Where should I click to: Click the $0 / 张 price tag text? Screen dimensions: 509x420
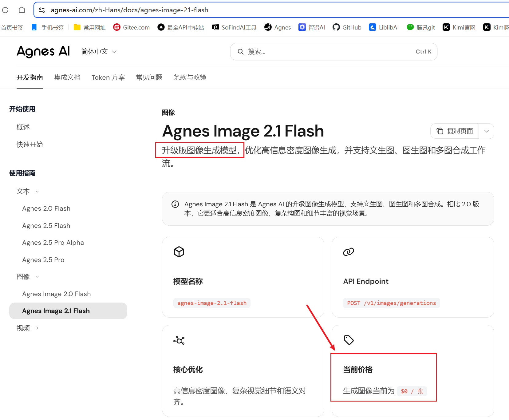pyautogui.click(x=412, y=391)
